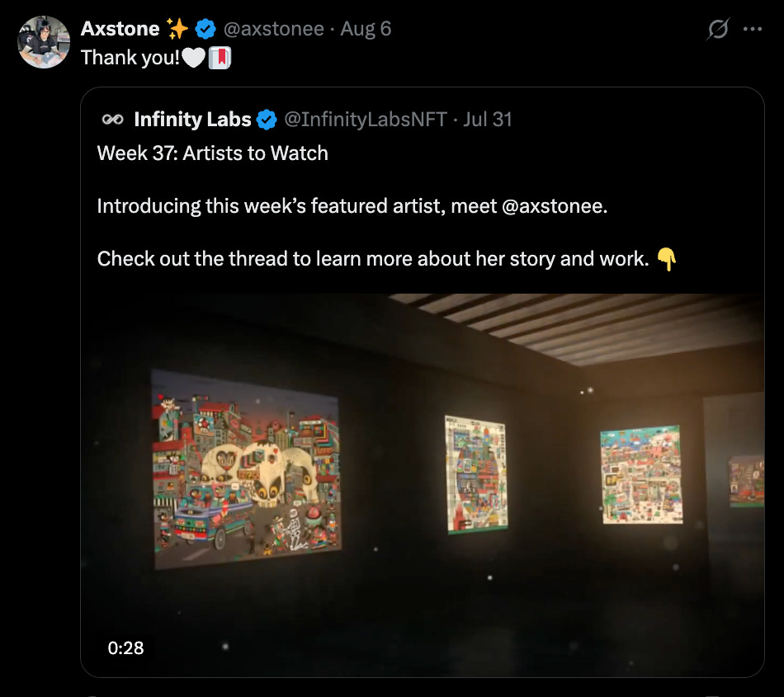
Task: Click the Jul 31 quoted post date
Action: point(488,120)
